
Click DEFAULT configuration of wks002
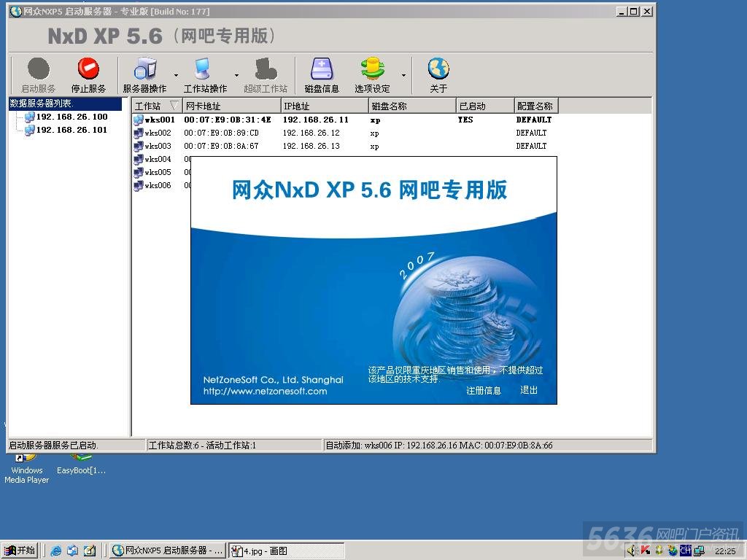click(531, 133)
